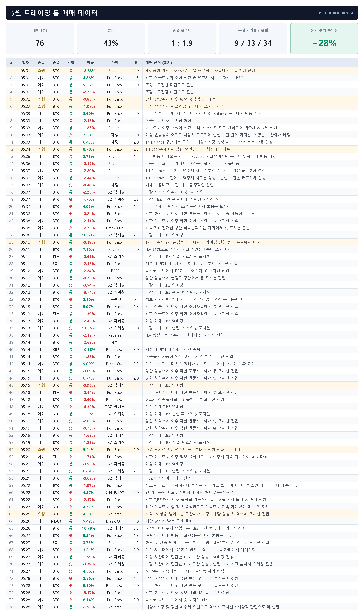Image resolution: width=364 pixels, height=616 pixels.
Task: Select the 9.09% return in row 42
Action: tap(88, 364)
